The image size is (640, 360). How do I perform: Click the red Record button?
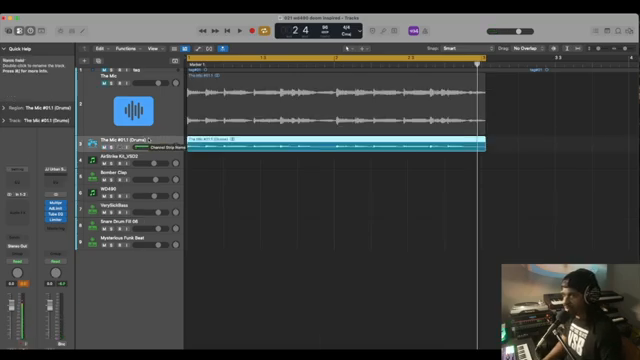pos(252,31)
